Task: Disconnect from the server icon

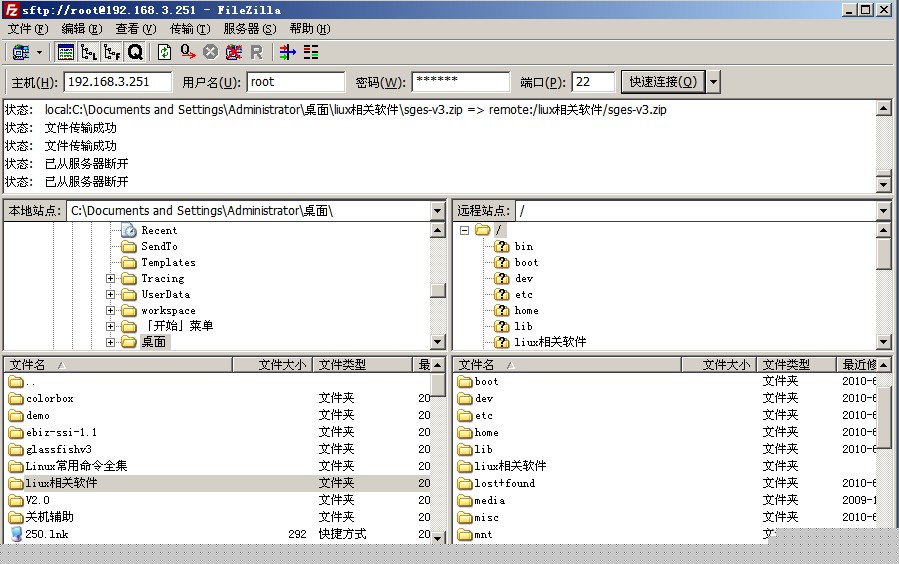Action: pos(233,53)
